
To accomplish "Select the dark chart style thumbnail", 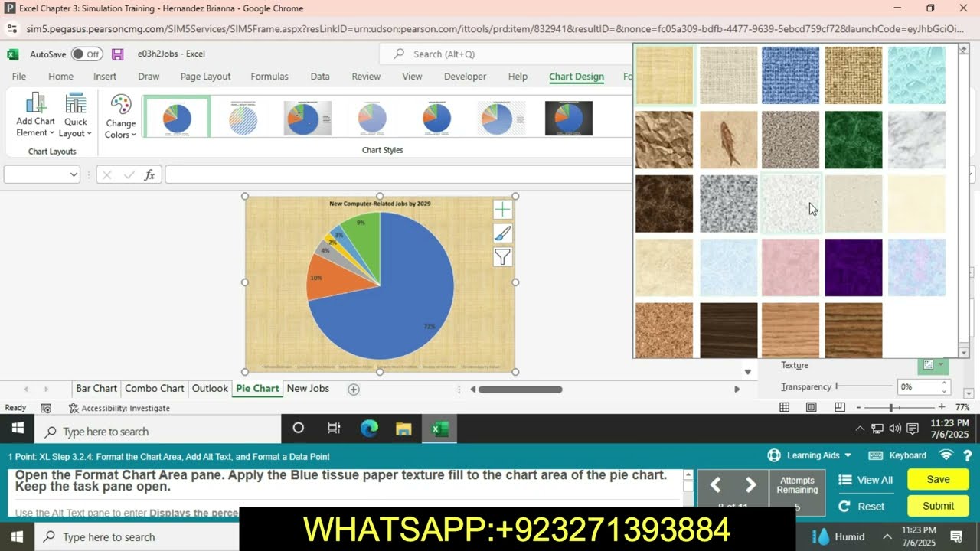I will click(x=569, y=118).
